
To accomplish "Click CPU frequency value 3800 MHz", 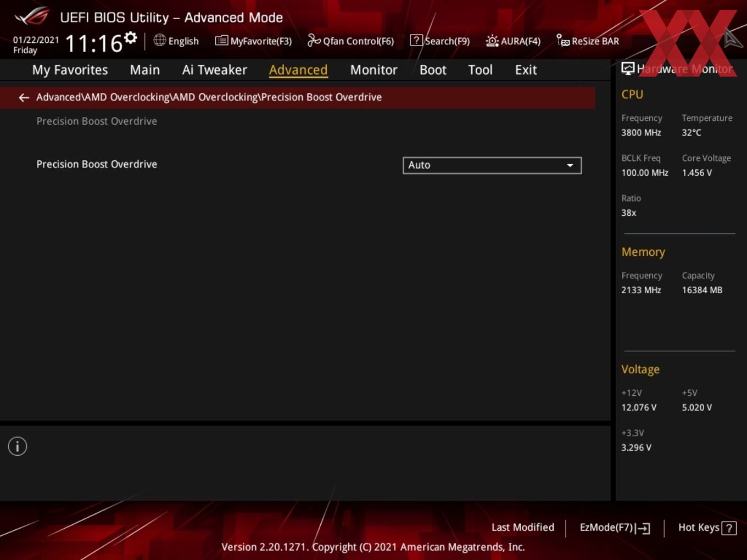I will point(641,132).
